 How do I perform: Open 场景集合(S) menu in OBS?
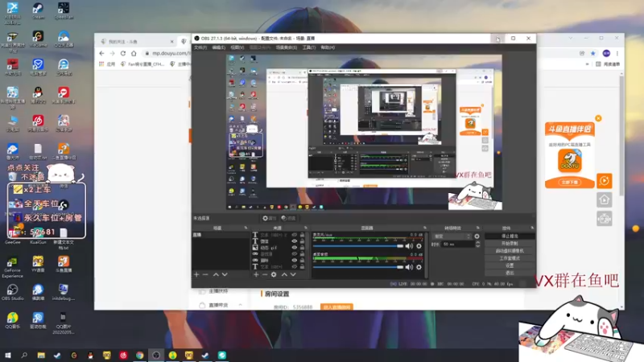(x=287, y=47)
